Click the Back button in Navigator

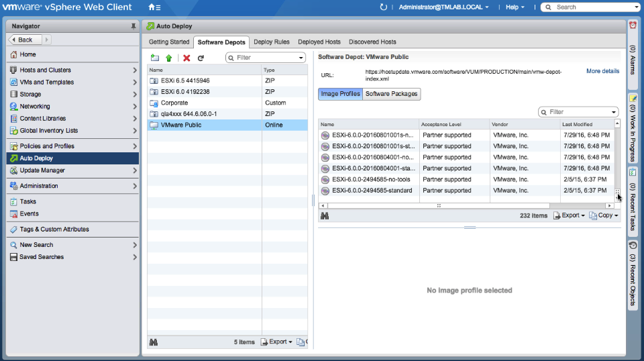coord(25,40)
